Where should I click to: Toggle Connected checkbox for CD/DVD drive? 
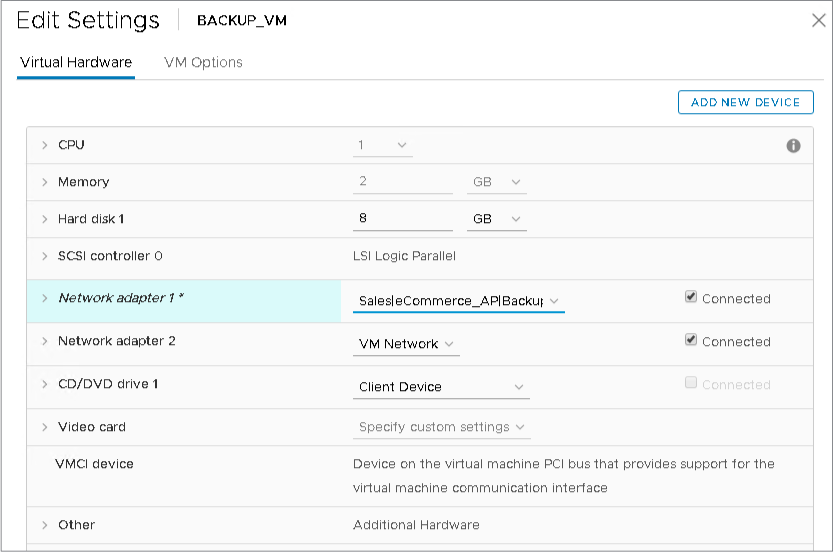click(x=691, y=383)
